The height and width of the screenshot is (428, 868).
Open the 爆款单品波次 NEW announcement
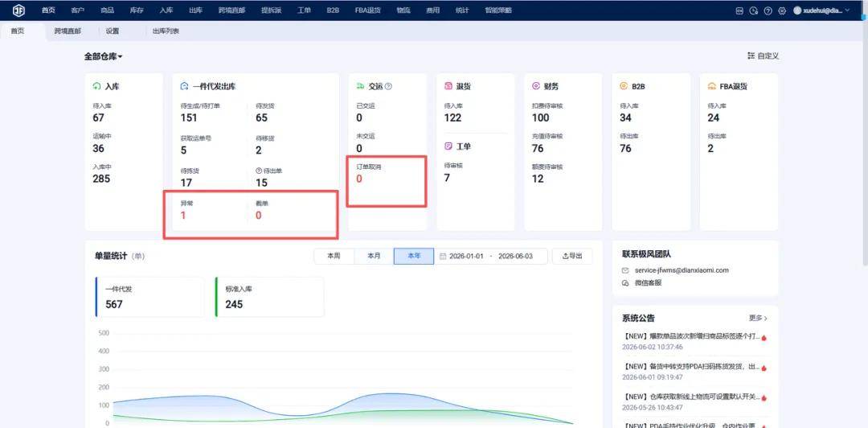[691, 336]
